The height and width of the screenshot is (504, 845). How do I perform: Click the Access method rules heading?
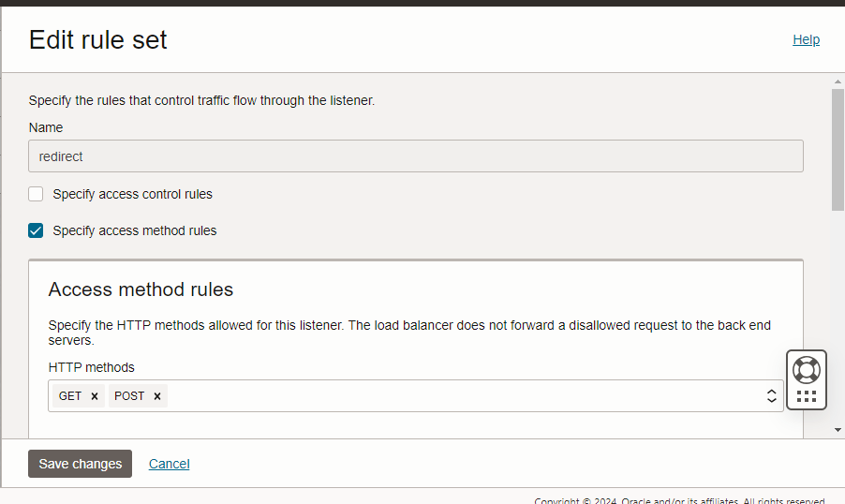[x=141, y=289]
